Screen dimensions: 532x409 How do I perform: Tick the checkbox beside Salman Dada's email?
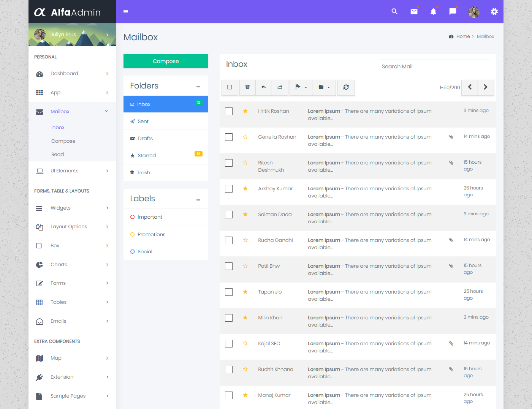tap(229, 215)
